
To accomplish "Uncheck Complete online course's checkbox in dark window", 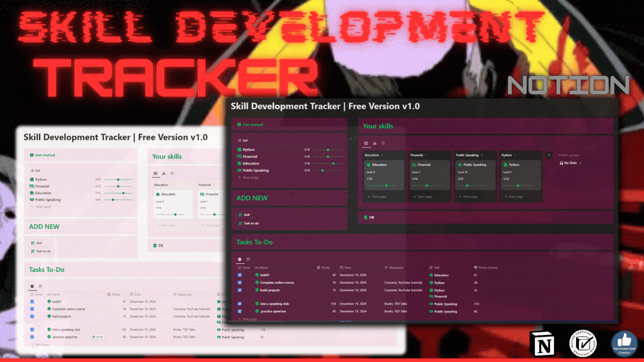I will [239, 283].
